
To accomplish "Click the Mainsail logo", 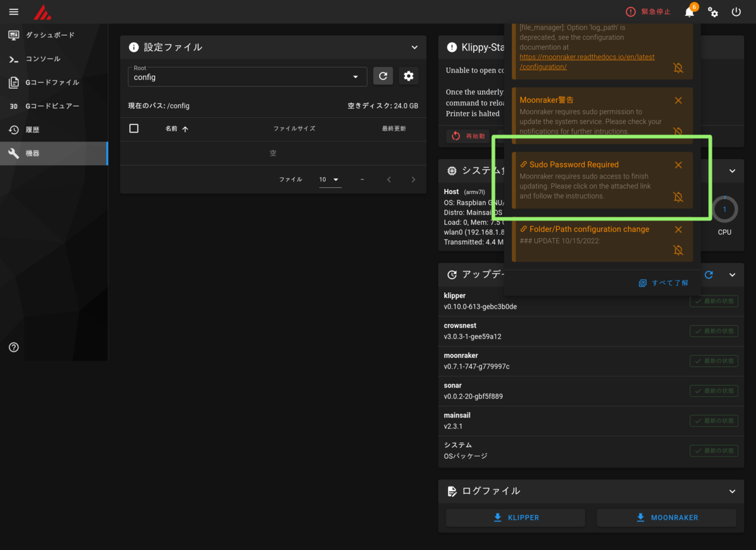I will click(x=42, y=12).
